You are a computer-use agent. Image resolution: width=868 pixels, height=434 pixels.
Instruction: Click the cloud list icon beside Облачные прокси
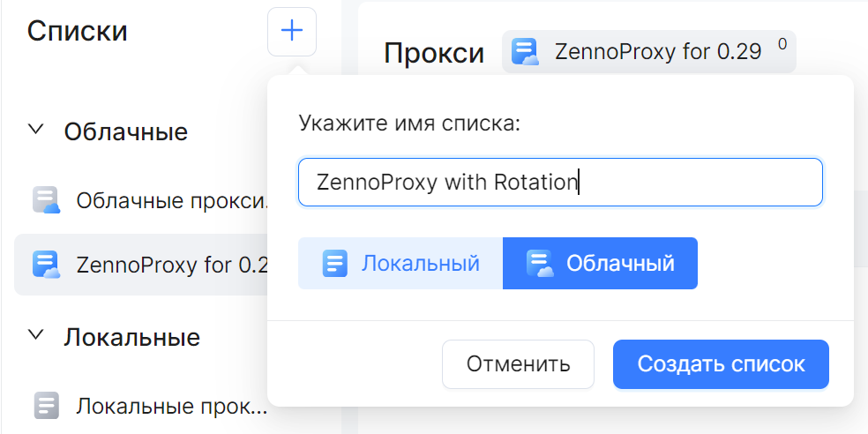47,200
